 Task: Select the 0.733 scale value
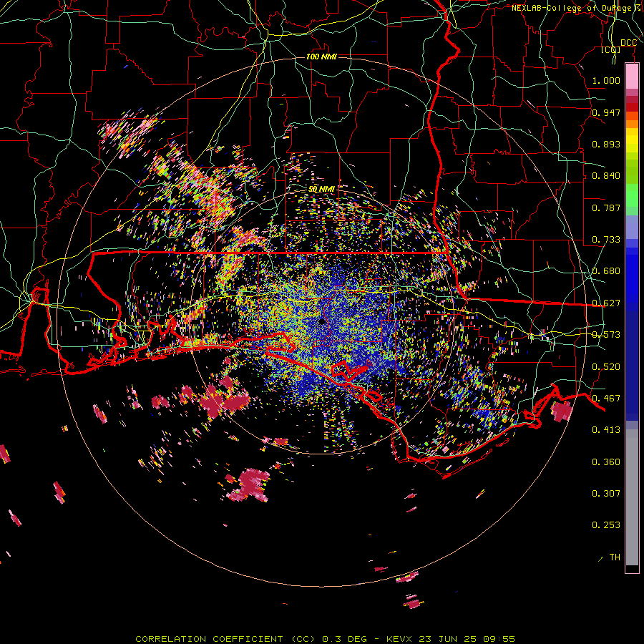(606, 240)
